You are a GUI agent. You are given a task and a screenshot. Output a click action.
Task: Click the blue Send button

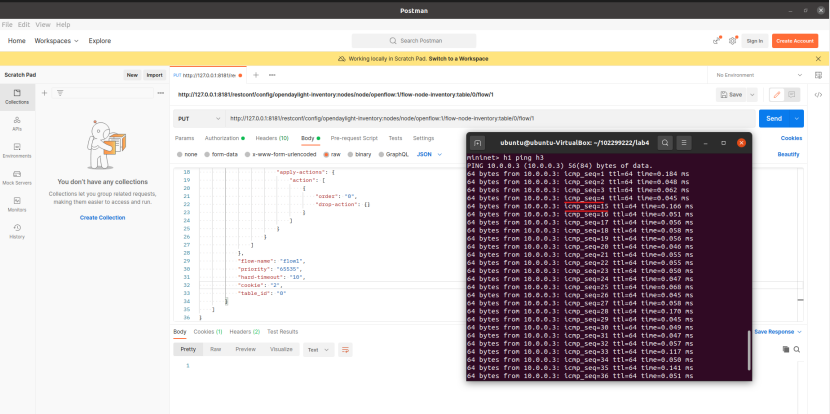774,119
